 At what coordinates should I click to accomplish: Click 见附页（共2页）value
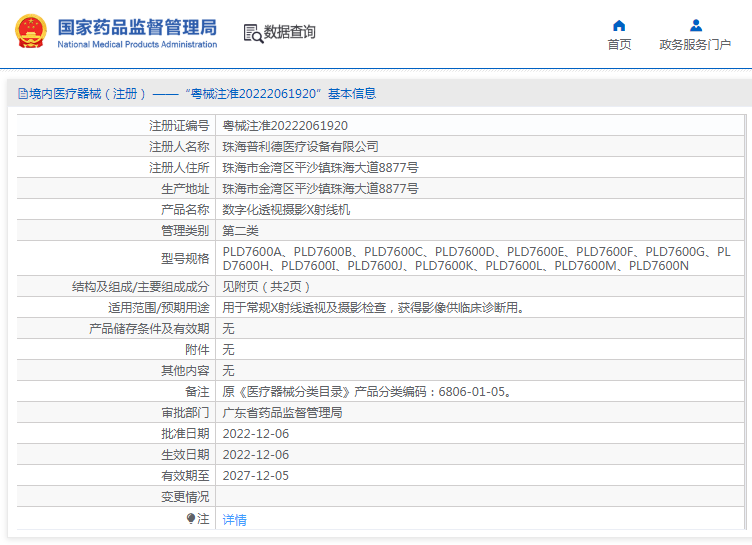coord(268,287)
